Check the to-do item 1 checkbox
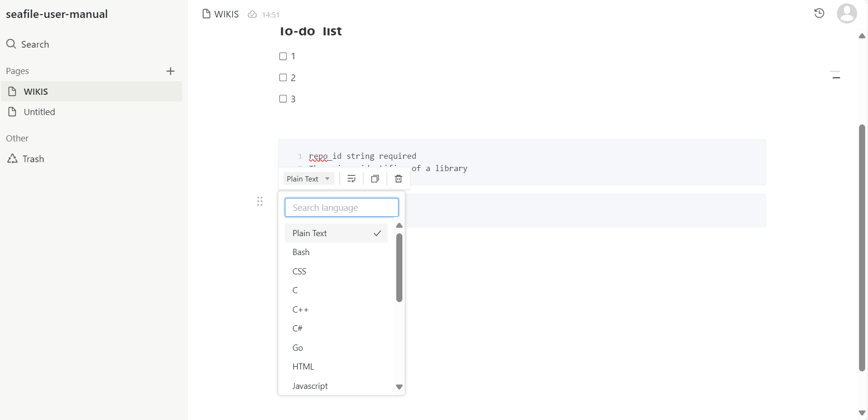This screenshot has height=420, width=868. 283,57
